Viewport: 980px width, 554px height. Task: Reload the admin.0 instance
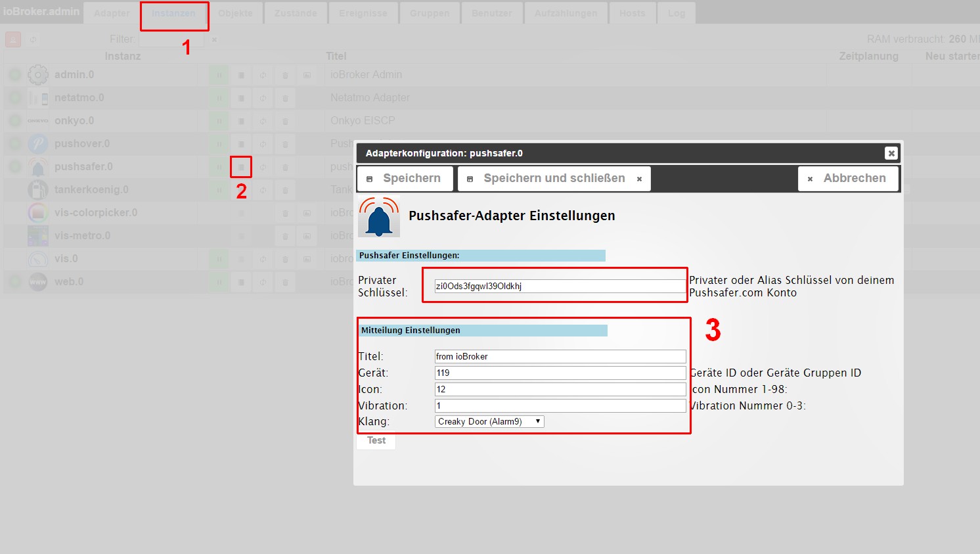coord(263,75)
